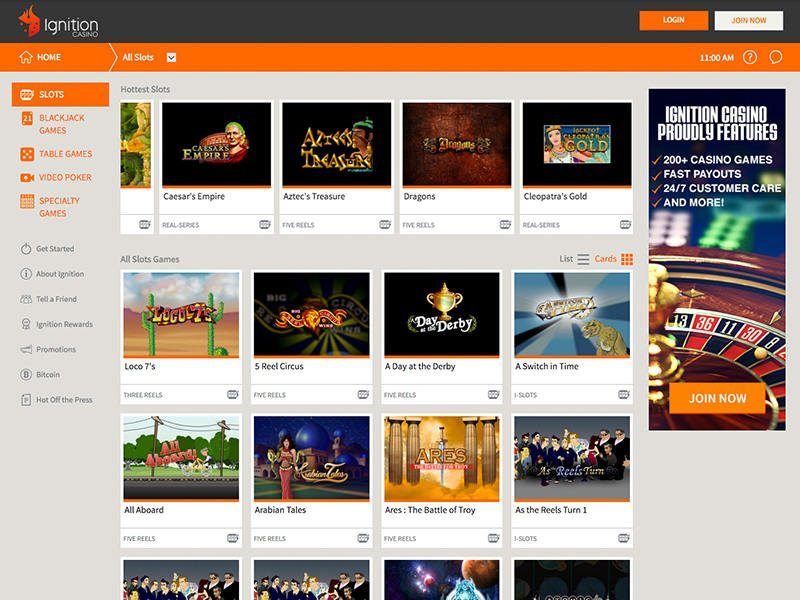The width and height of the screenshot is (800, 600).
Task: Click the slot icon on Caesar's Empire card
Action: point(265,224)
